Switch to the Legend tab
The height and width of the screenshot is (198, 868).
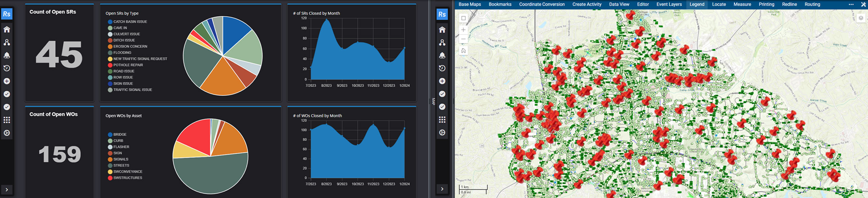coord(697,4)
